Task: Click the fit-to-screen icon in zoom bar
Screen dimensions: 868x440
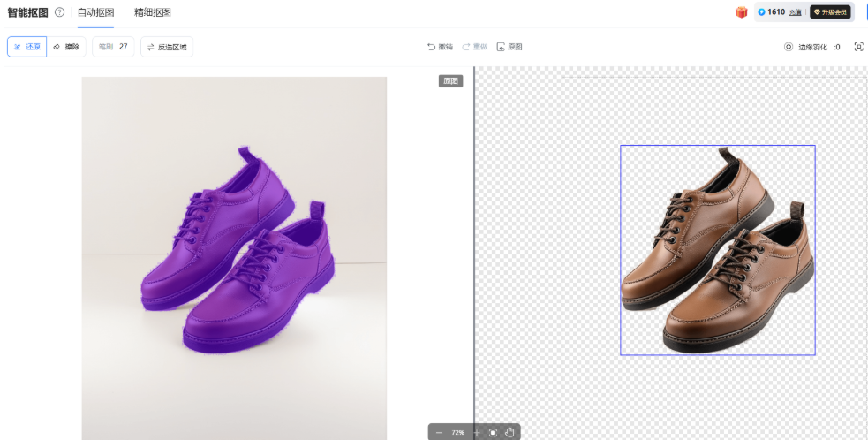Action: coord(494,433)
